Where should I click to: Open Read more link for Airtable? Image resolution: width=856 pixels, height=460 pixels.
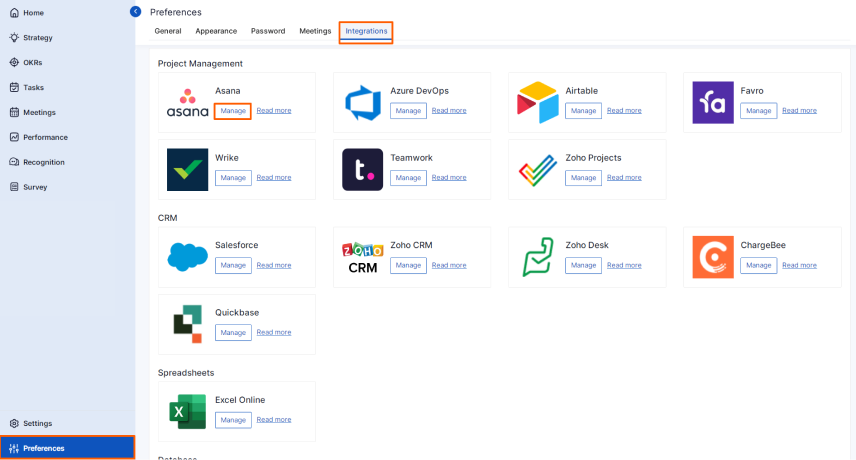point(625,110)
